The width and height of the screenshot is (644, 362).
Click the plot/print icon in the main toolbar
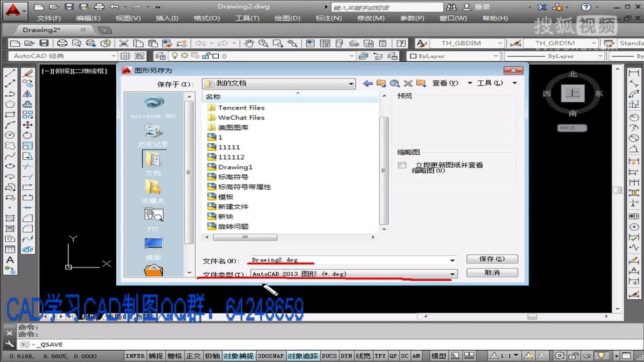click(62, 43)
